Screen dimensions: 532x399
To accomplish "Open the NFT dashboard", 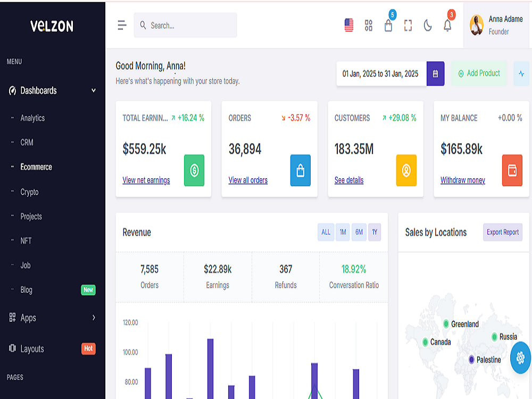I will 26,241.
